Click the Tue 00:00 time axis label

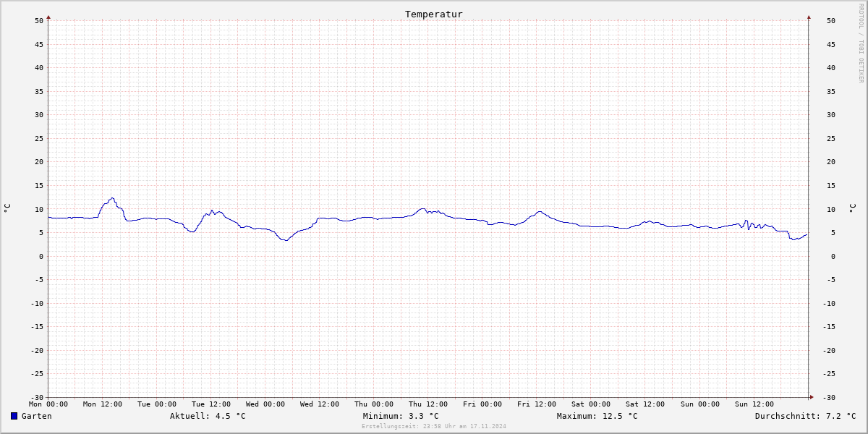157,404
